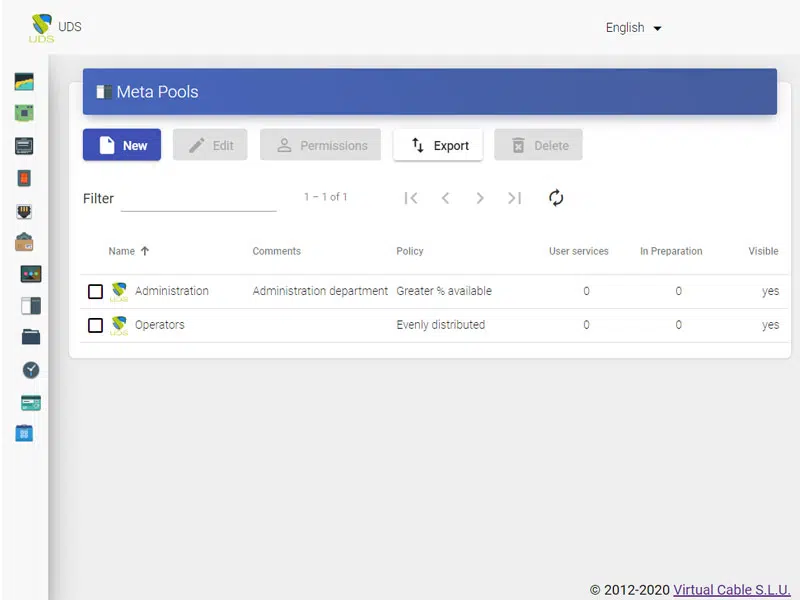
Task: Open the brown parcel box sidebar icon
Action: (x=24, y=242)
